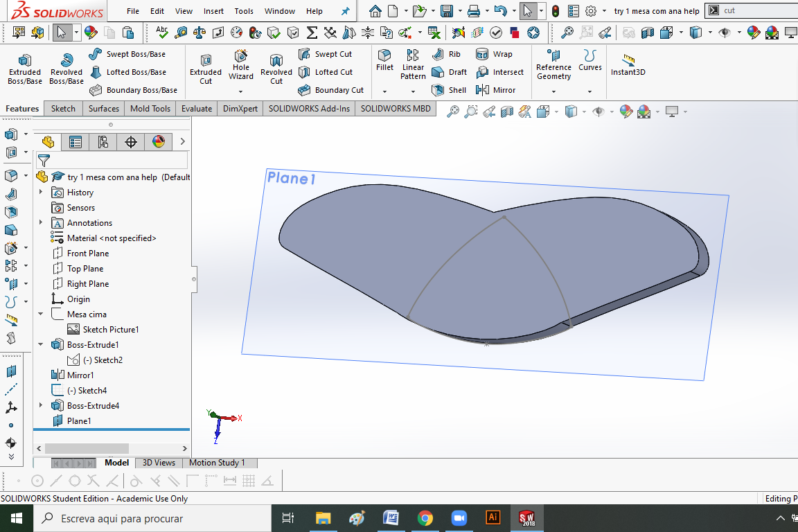Open the Hole Wizard
This screenshot has height=532, width=798.
[x=240, y=66]
